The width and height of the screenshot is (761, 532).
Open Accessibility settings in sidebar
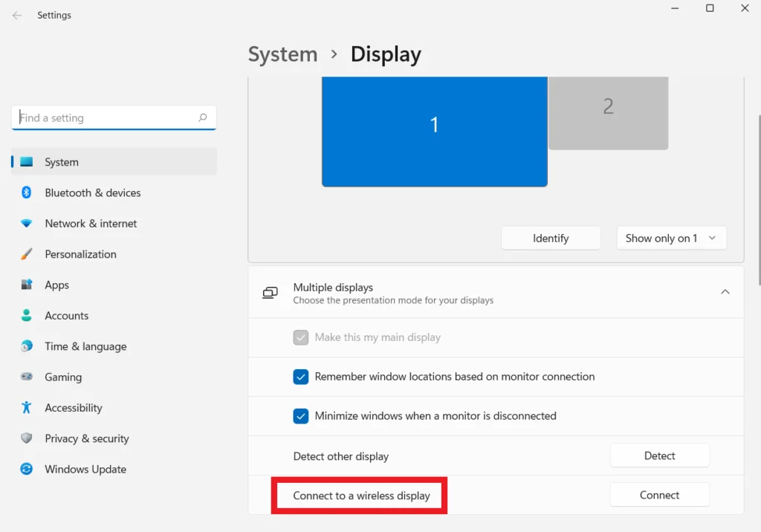pyautogui.click(x=73, y=408)
